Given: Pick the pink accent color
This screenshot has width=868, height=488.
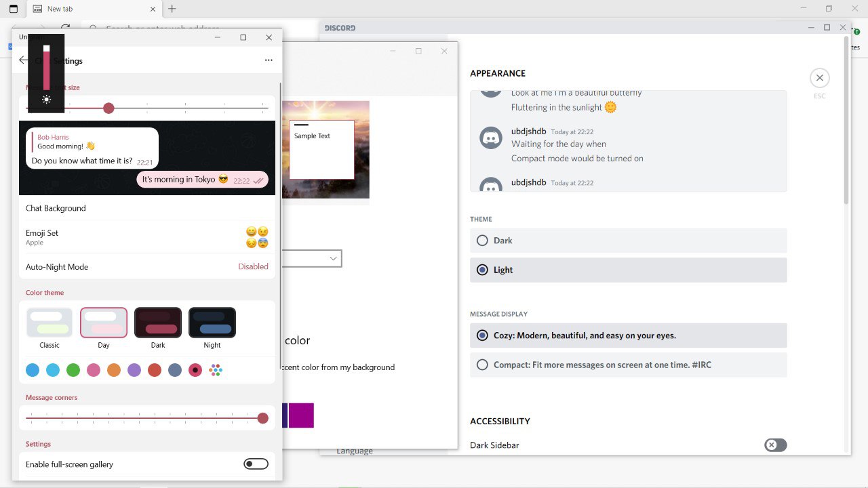Looking at the screenshot, I should [x=94, y=370].
